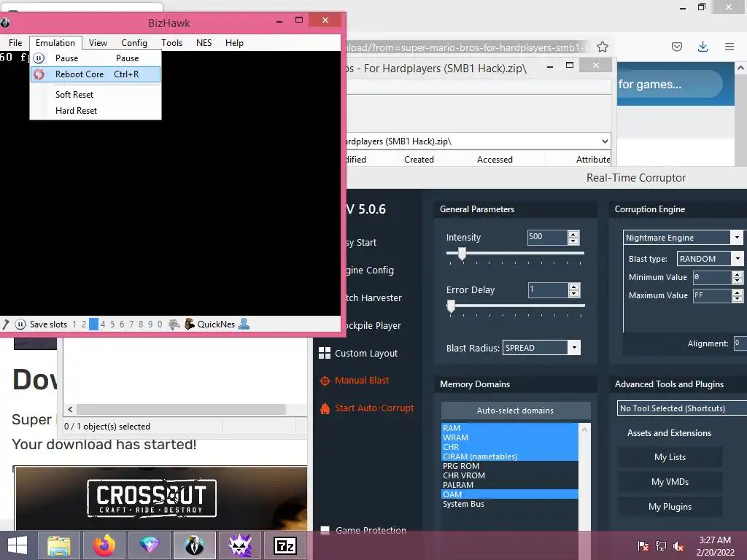Select save slot 0
Viewport: 747px width, 560px height.
point(160,324)
